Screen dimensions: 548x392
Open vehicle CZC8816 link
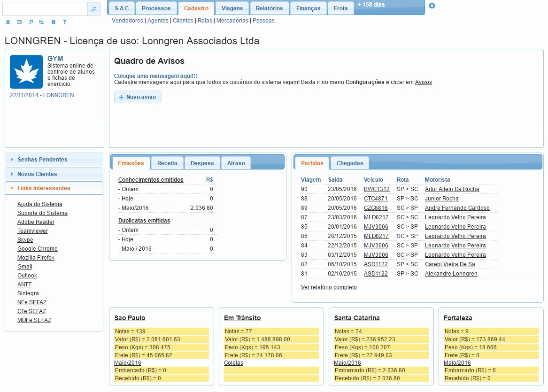click(x=376, y=208)
